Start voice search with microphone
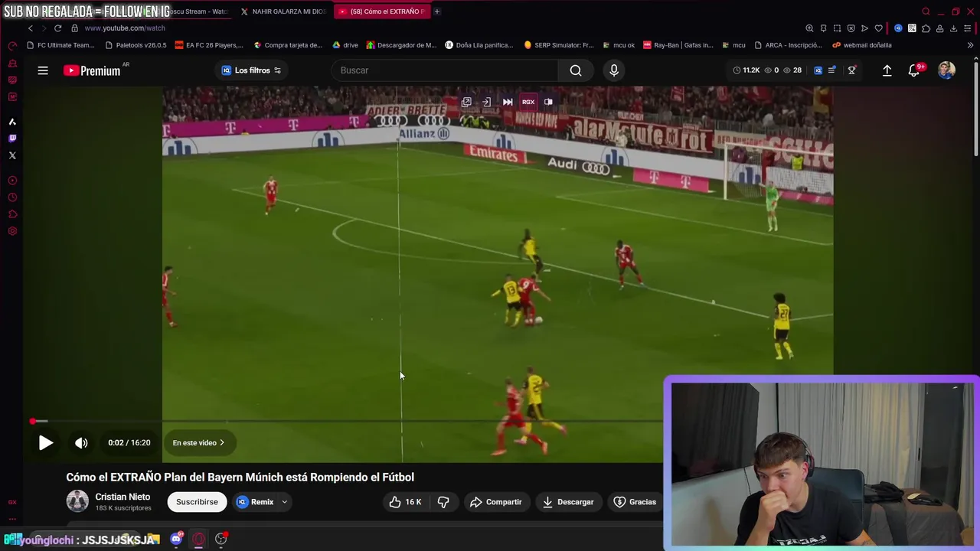 613,70
